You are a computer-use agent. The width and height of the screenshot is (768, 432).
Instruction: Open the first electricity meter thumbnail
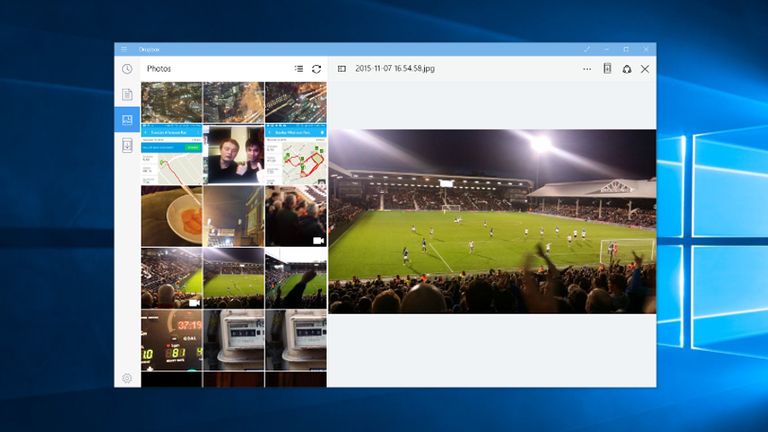(234, 340)
